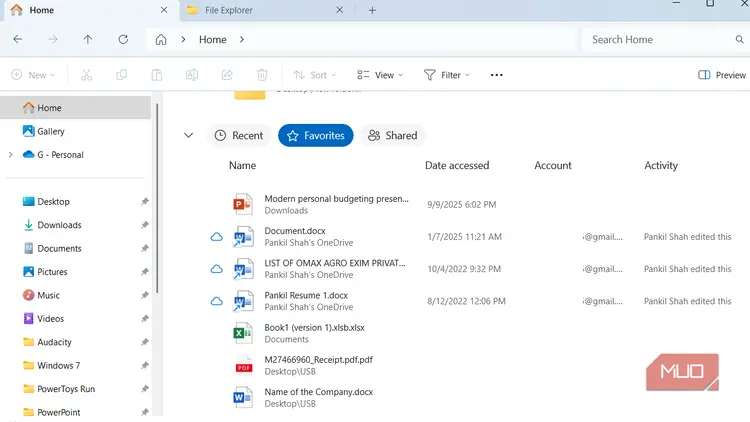Click the Activity column header
The image size is (750, 422).
661,166
